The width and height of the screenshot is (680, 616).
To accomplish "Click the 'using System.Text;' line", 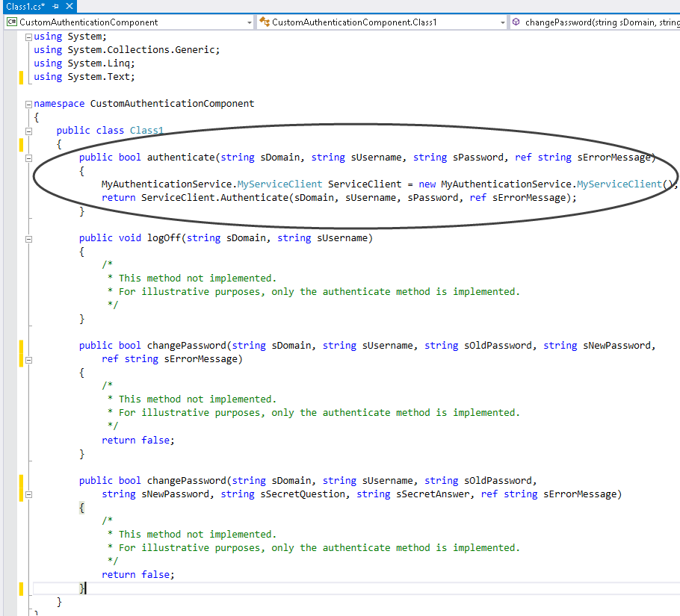I will pos(84,77).
